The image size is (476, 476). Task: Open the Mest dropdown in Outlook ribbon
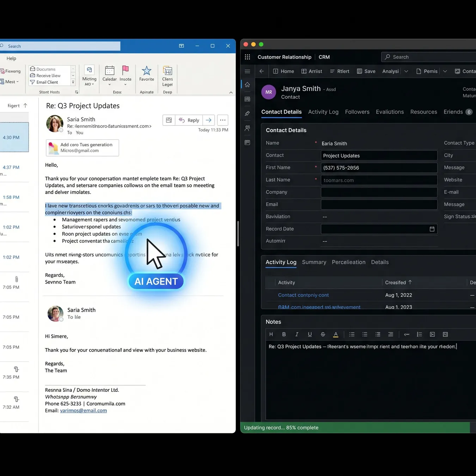point(10,82)
